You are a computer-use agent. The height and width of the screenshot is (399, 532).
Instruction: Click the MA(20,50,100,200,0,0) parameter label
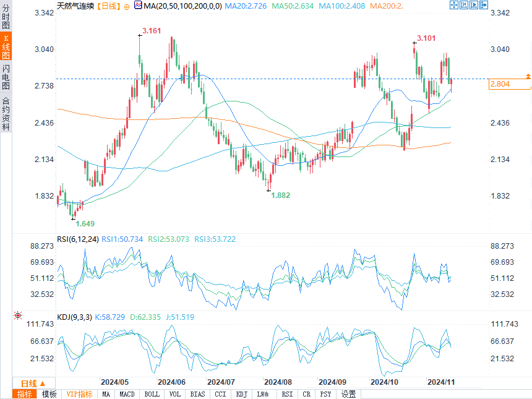(182, 6)
